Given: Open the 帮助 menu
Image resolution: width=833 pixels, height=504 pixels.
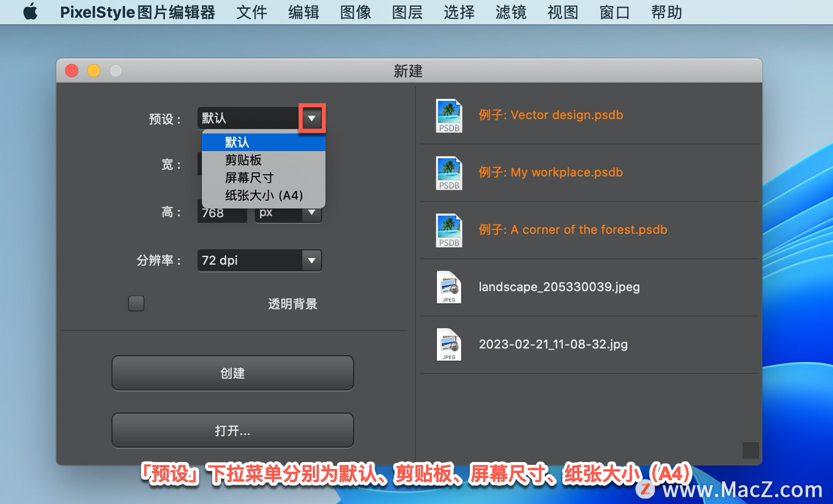Looking at the screenshot, I should pos(666,12).
